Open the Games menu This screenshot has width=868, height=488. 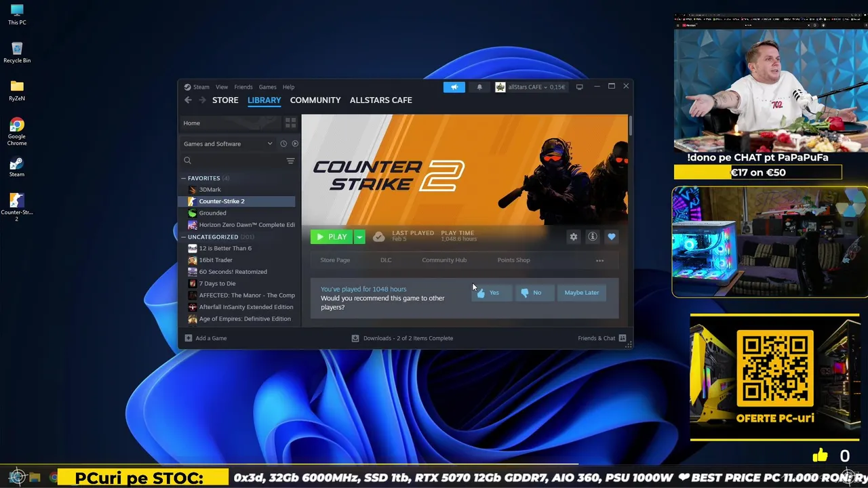click(x=267, y=87)
